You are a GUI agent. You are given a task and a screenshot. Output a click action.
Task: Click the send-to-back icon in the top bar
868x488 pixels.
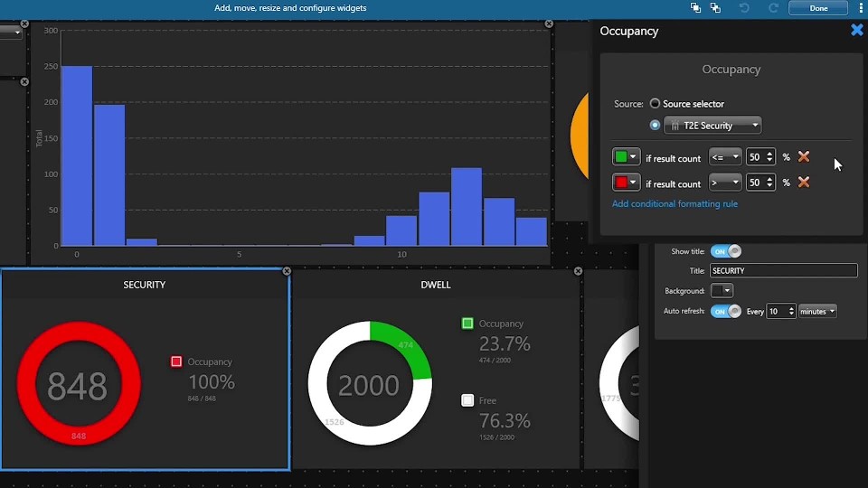click(x=715, y=8)
